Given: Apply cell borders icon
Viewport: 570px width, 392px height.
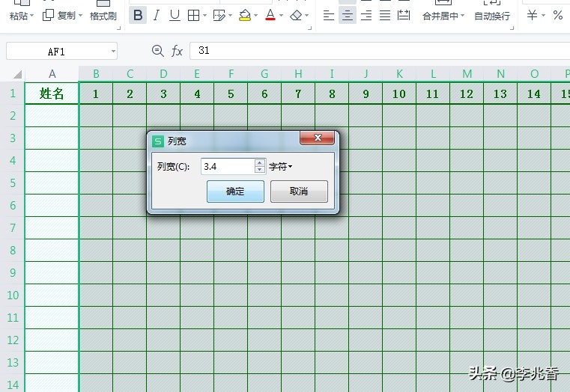Looking at the screenshot, I should (x=193, y=15).
